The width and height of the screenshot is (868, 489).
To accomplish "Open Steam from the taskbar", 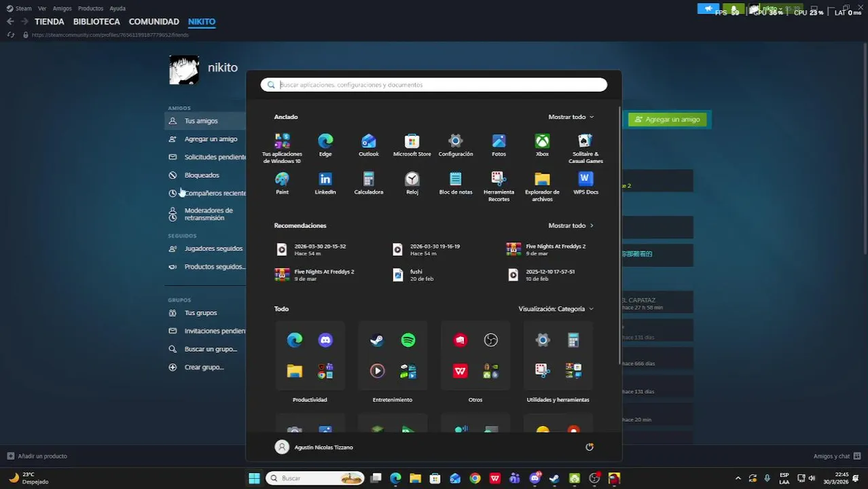I will (554, 478).
